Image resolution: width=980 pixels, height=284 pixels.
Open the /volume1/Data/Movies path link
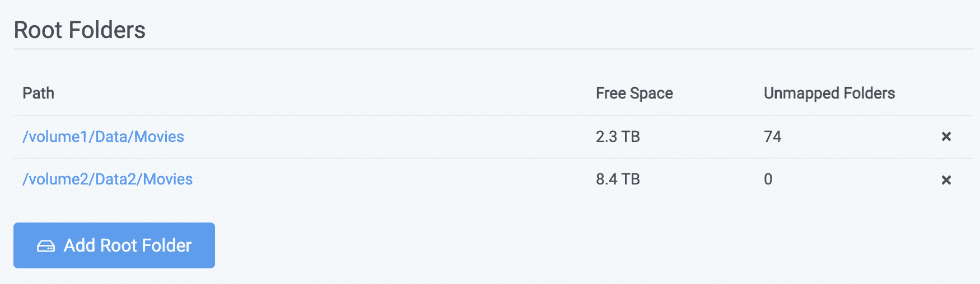click(103, 136)
